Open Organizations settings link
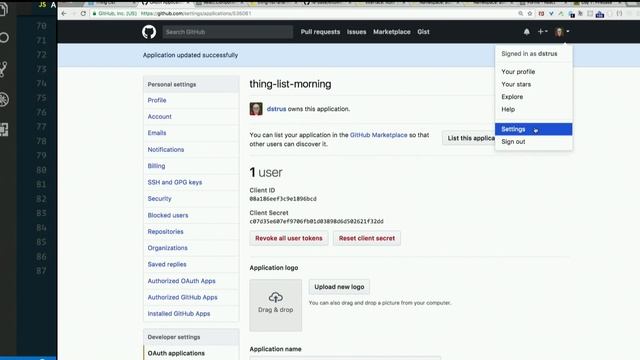The height and width of the screenshot is (360, 640). pyautogui.click(x=167, y=248)
